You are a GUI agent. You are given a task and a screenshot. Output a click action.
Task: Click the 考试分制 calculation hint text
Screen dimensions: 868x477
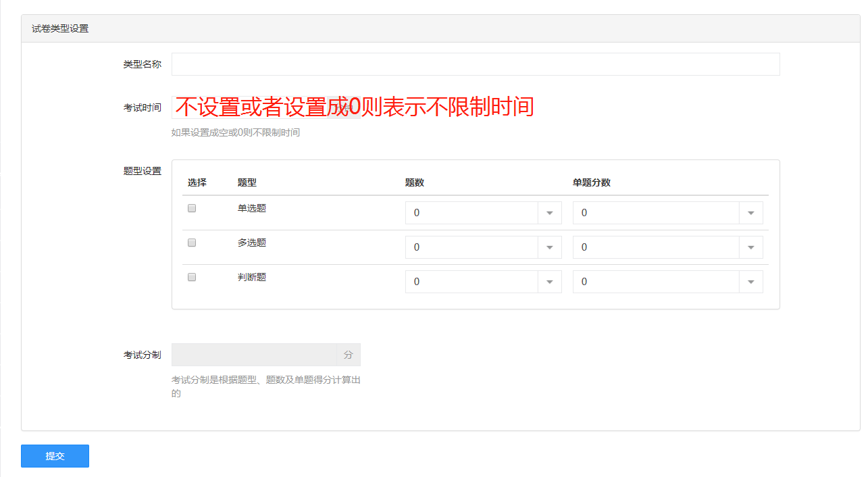(266, 386)
